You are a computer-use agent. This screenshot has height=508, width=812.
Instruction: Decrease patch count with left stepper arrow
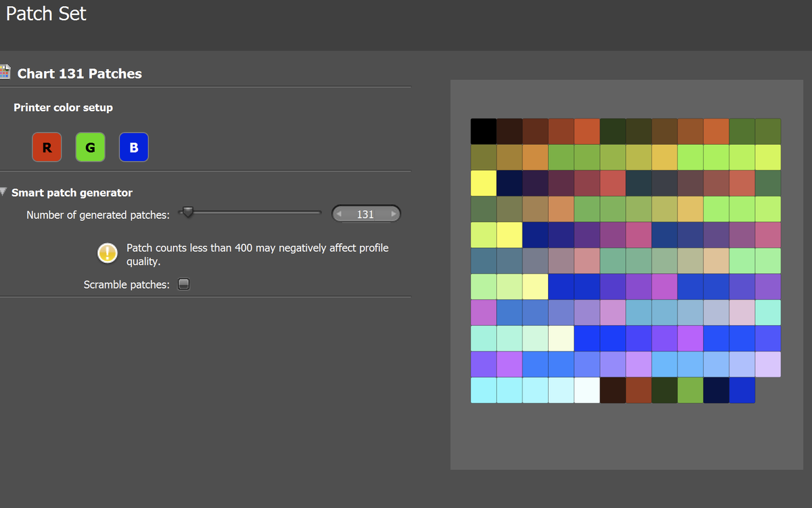click(340, 214)
